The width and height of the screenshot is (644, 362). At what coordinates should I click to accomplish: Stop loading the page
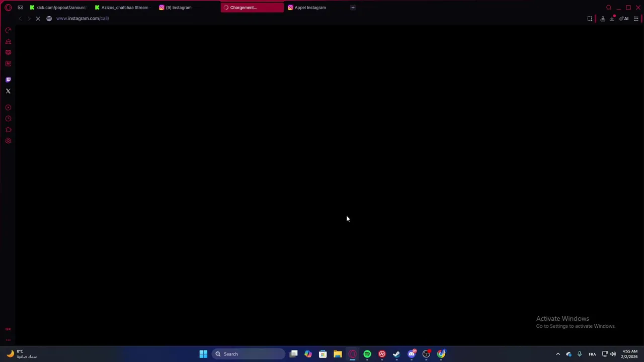[x=38, y=19]
